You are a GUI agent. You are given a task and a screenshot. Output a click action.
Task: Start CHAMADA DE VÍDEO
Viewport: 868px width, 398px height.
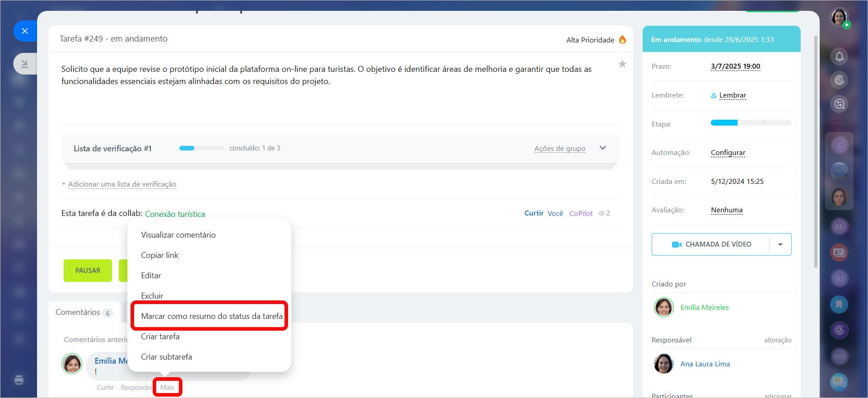coord(711,244)
